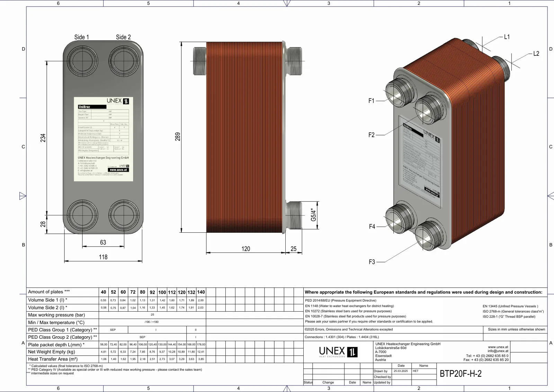Select the 12,41 net weight value
Viewport: 554px width, 392px height.
(x=201, y=352)
